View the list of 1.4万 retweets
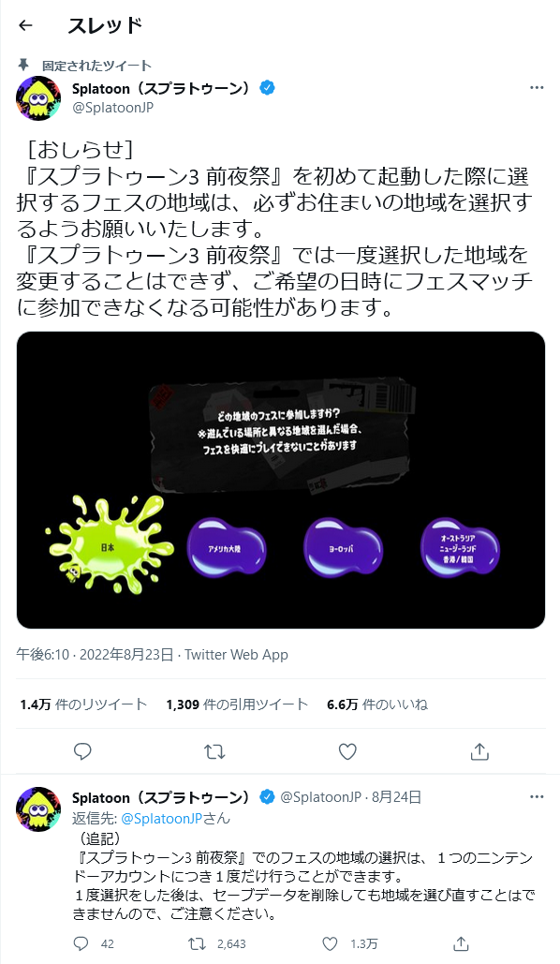The width and height of the screenshot is (560, 964). pos(83,704)
